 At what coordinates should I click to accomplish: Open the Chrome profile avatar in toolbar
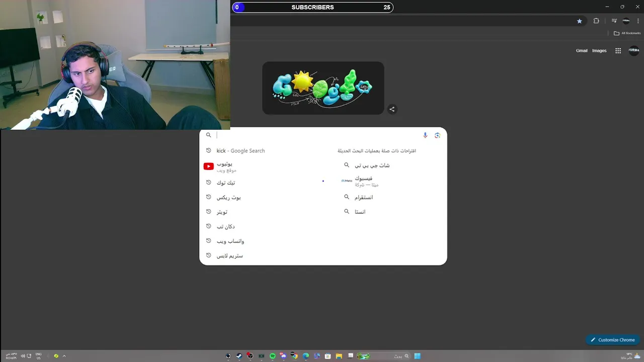coord(626,21)
